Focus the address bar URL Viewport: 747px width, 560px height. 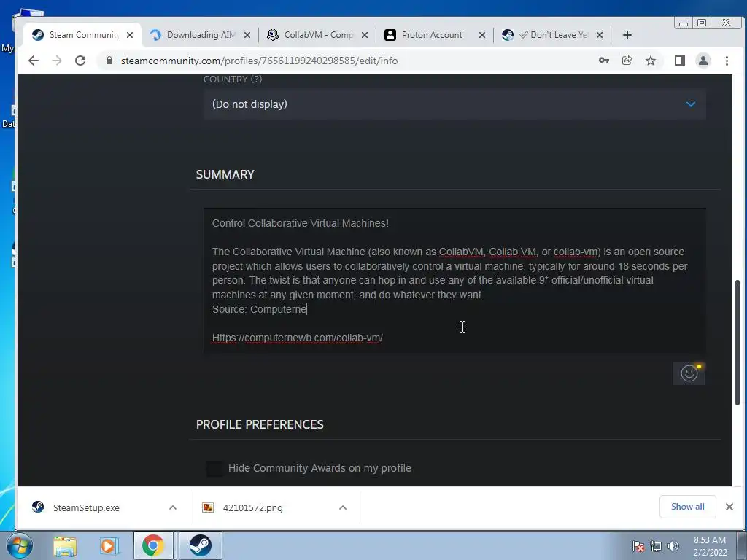259,61
